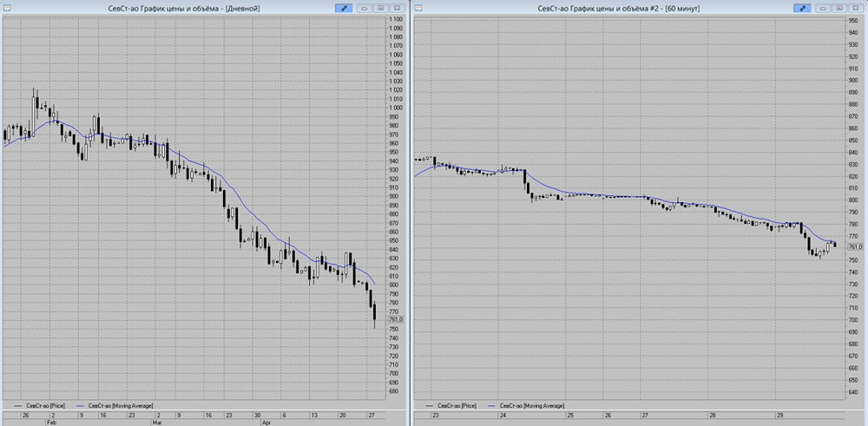Image resolution: width=868 pixels, height=426 pixels.
Task: Click the 950 price label on the 60-minute chart axis
Action: click(x=852, y=21)
